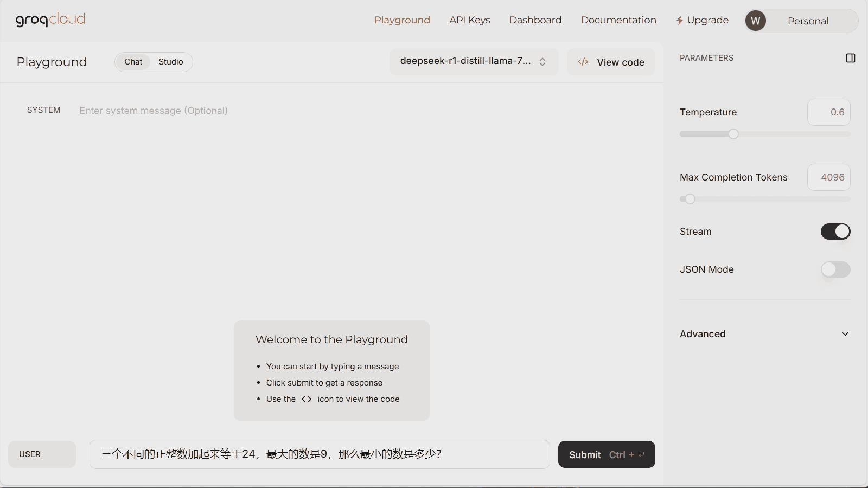Click the model selector up-down arrows icon
Viewport: 868px width, 488px height.
point(542,62)
